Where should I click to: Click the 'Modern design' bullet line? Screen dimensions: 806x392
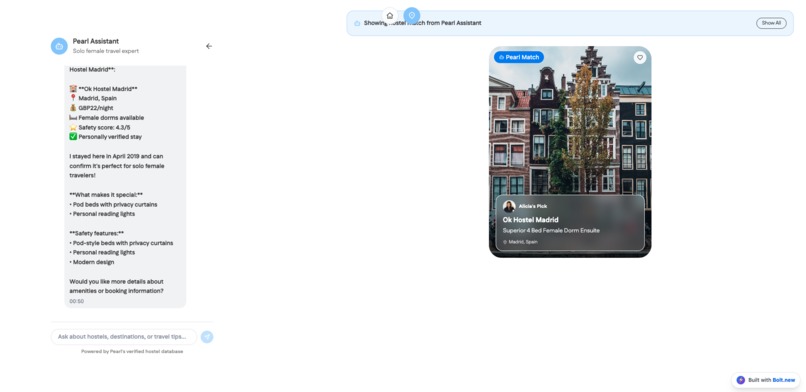tap(92, 262)
